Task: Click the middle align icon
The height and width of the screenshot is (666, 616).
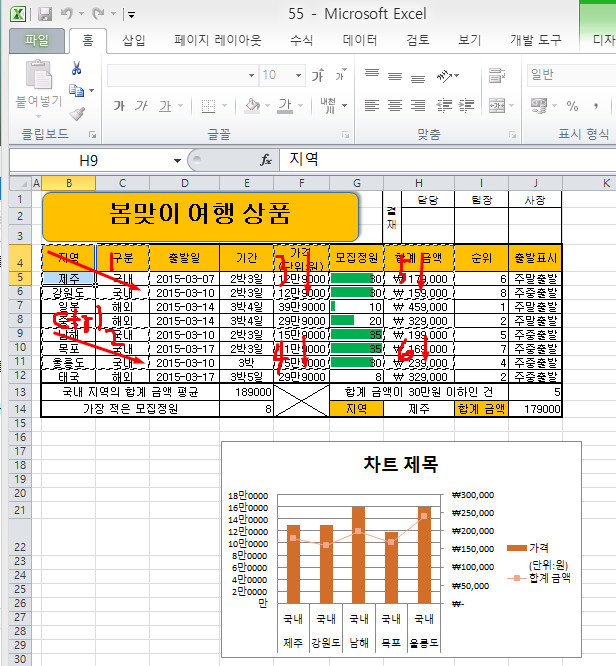Action: click(x=395, y=76)
